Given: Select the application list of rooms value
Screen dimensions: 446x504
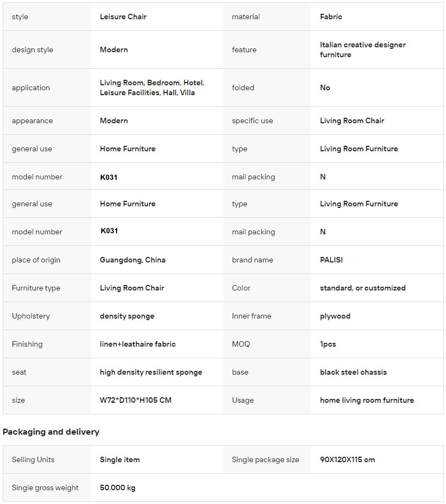Looking at the screenshot, I should click(x=152, y=87).
